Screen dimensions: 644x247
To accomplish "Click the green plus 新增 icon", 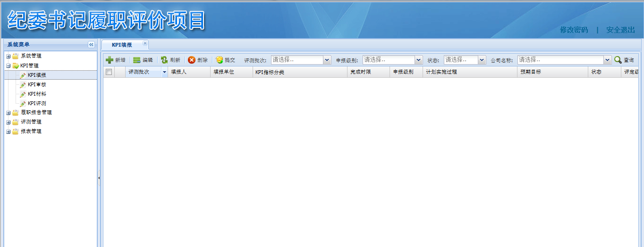I will click(x=110, y=60).
